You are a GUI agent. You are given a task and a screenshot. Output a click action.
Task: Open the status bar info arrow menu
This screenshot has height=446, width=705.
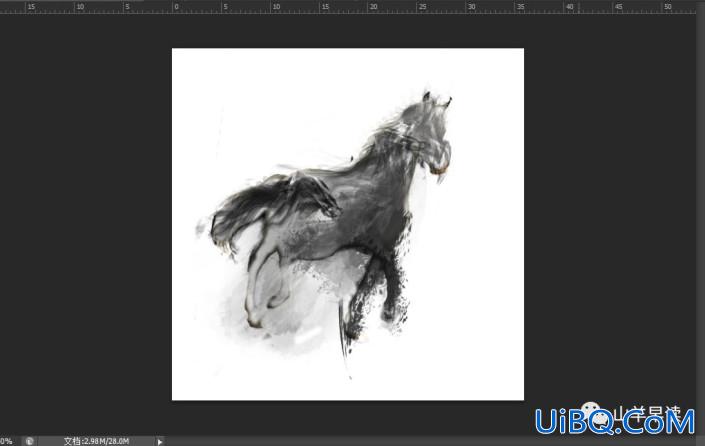point(160,442)
